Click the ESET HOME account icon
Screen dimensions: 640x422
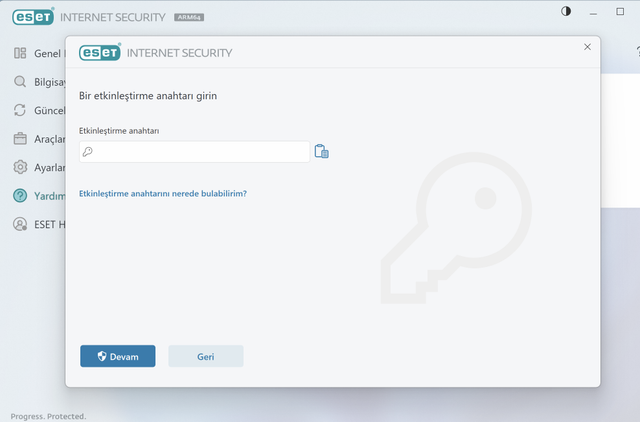[20, 224]
